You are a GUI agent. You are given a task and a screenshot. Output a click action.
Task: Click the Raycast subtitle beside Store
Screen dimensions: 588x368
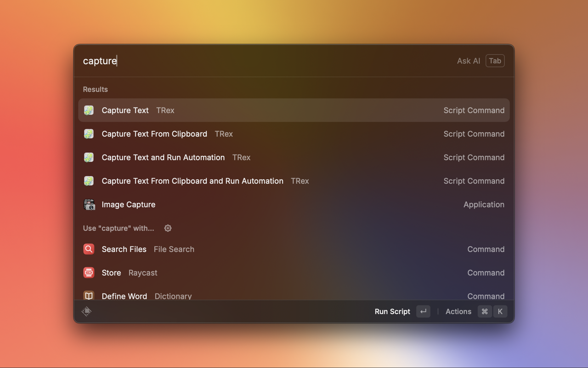(143, 272)
